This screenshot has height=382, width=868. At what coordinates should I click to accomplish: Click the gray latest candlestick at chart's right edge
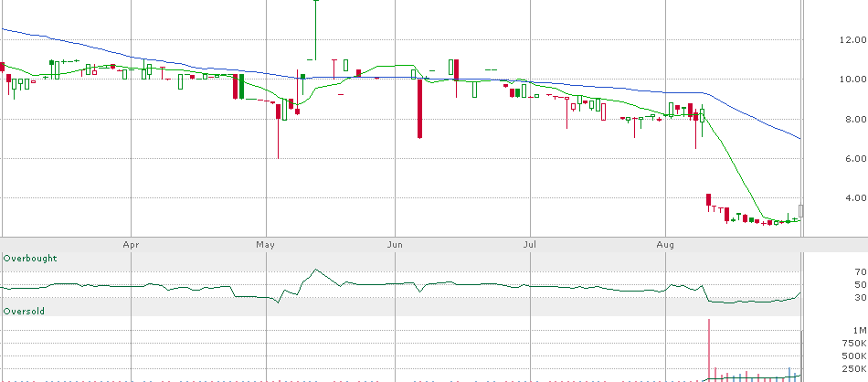tap(800, 211)
